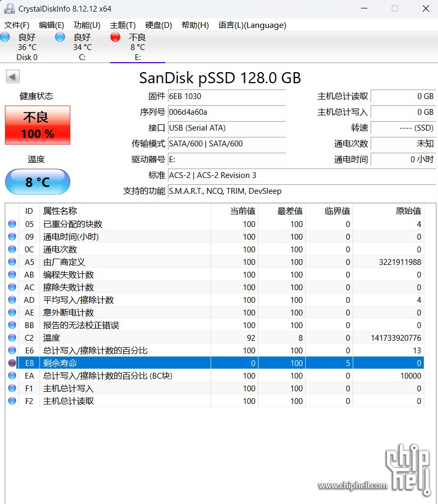The height and width of the screenshot is (504, 438).
Task: Click the 属性名称 column header
Action: click(x=125, y=211)
